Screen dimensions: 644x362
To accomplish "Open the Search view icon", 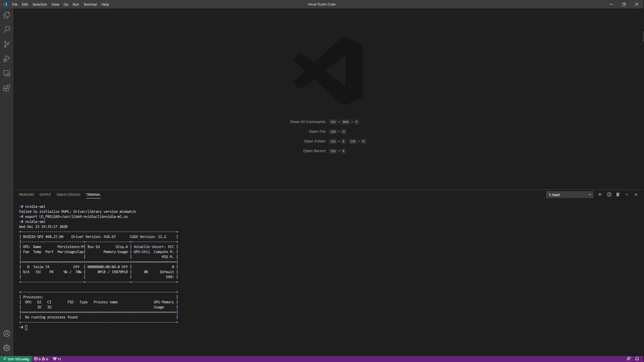I will pyautogui.click(x=7, y=29).
